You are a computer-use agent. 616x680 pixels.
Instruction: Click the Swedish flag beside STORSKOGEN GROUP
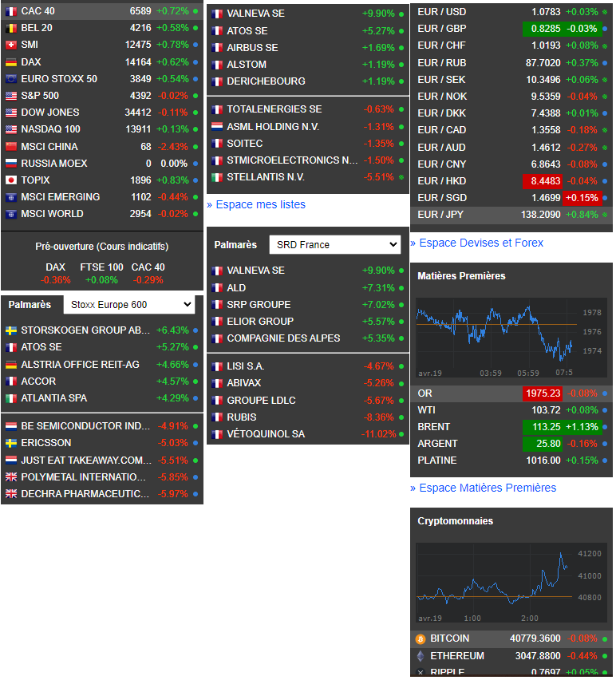[11, 331]
